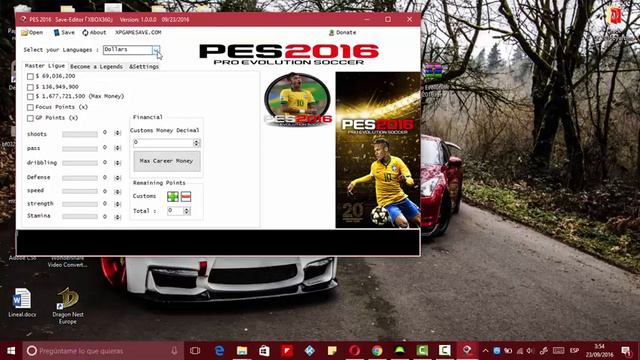Click the pass slider bar
Viewport: 640px width, 360px height.
[x=80, y=149]
